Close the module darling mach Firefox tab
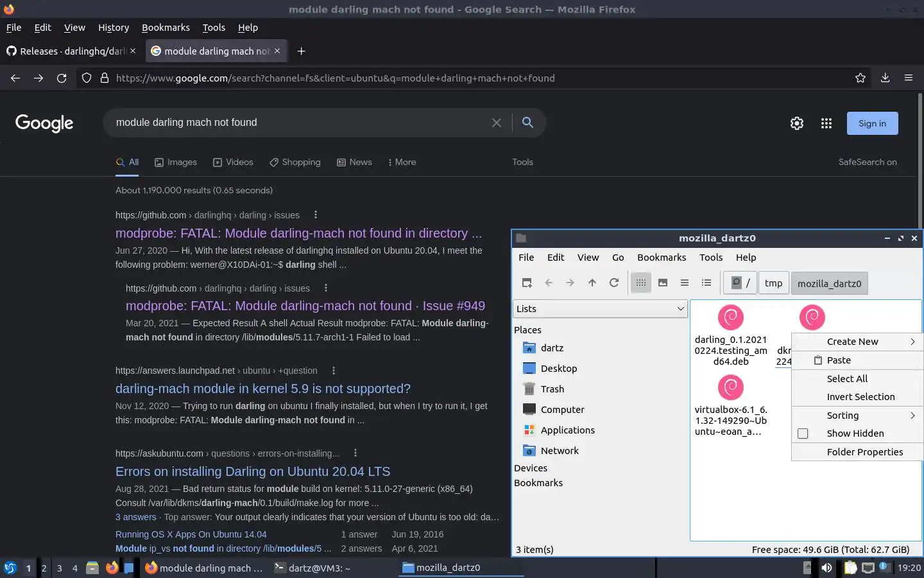Screen dimensions: 924x578 click(277, 51)
